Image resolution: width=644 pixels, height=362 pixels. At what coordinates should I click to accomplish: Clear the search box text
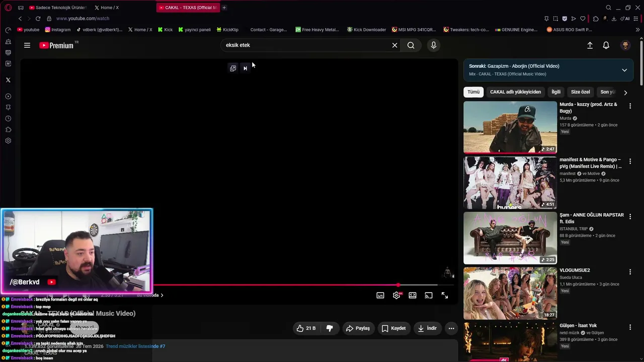(395, 45)
